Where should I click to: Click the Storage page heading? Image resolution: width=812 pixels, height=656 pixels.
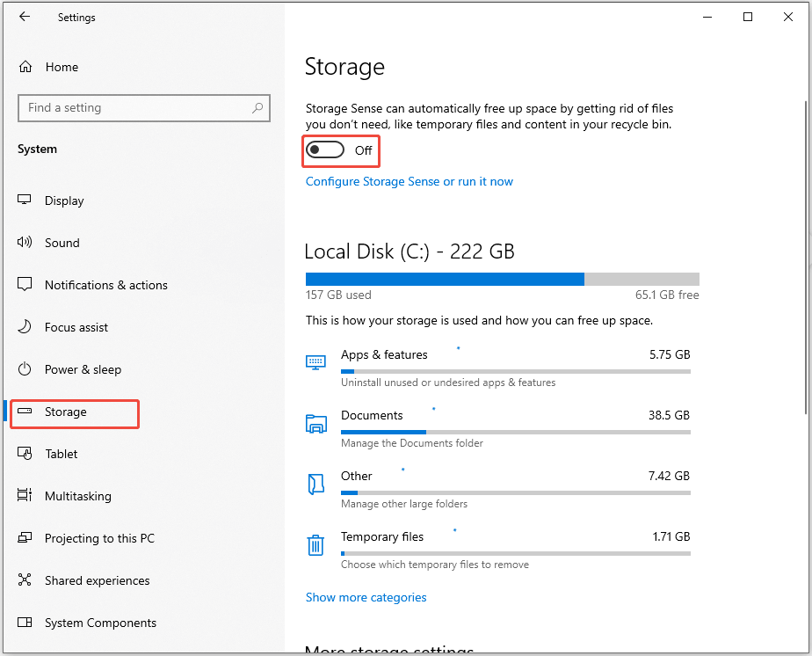(344, 67)
